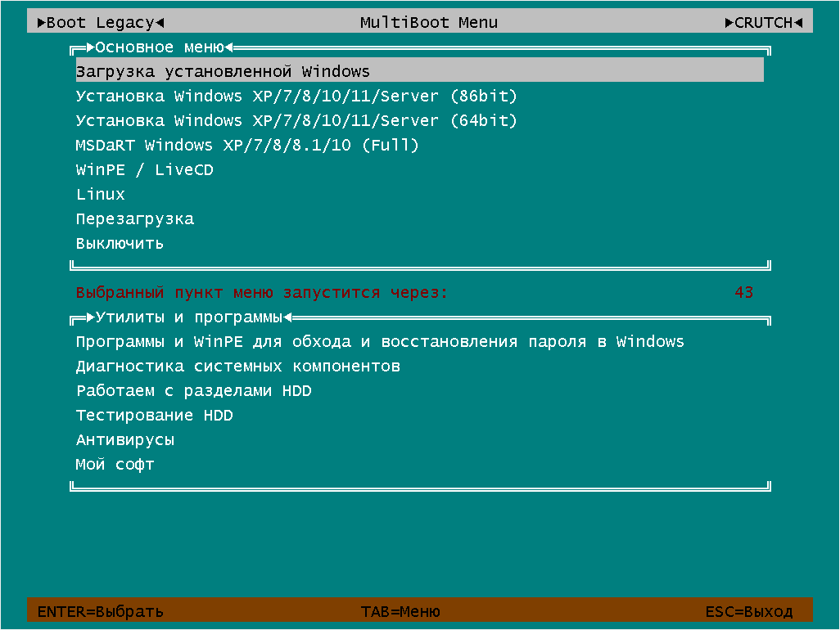
Task: Open MSDaRT Windows (Full) entry
Action: pyautogui.click(x=247, y=145)
